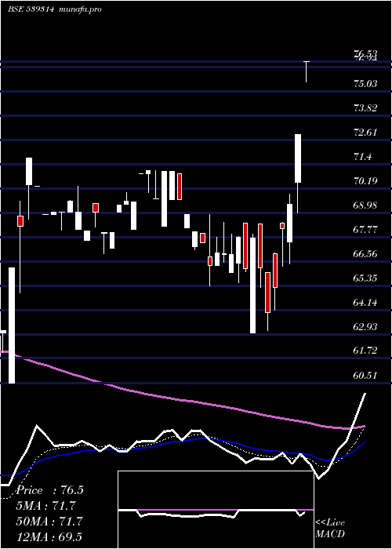Click the 67.77 price axis label

pos(365,230)
